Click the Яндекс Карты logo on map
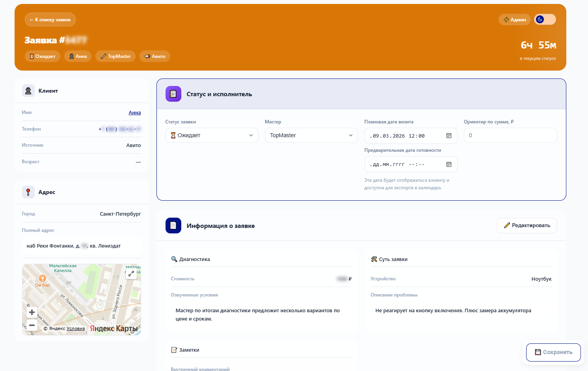This screenshot has width=588, height=371. (114, 328)
